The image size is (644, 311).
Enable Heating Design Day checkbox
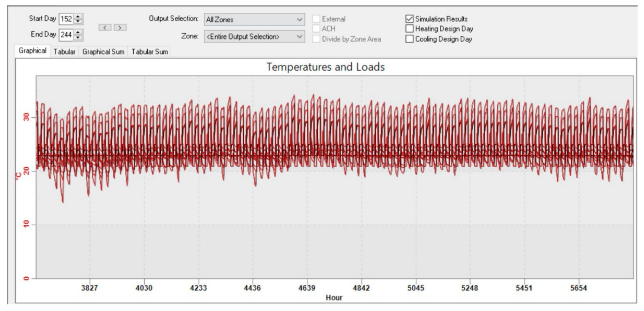(409, 29)
